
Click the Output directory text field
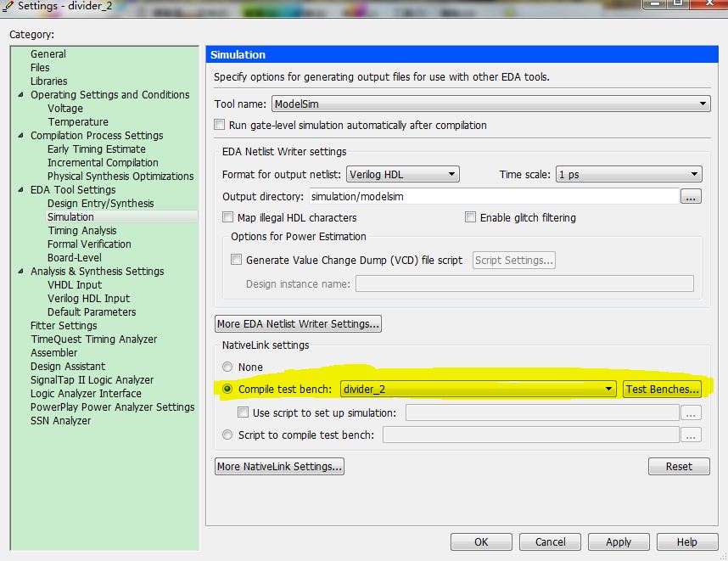(x=494, y=196)
